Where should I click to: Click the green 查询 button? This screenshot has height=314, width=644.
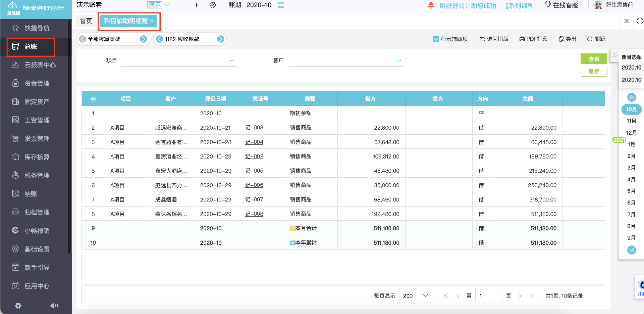(594, 59)
